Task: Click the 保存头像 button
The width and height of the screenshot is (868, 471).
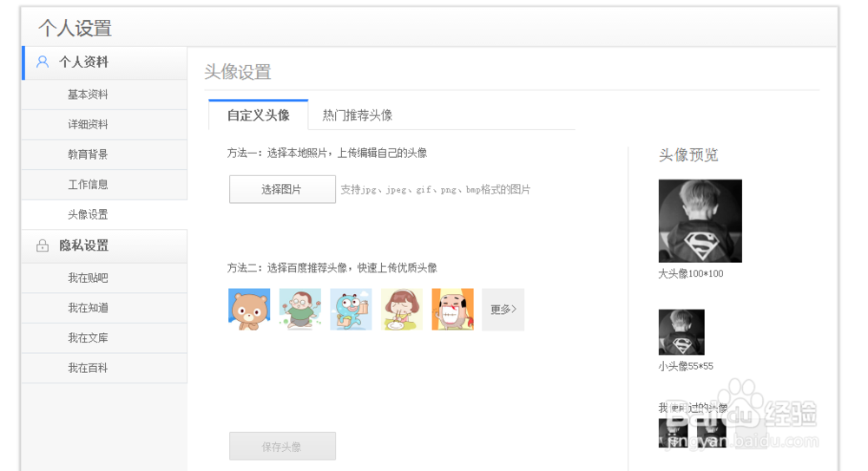Action: click(282, 446)
